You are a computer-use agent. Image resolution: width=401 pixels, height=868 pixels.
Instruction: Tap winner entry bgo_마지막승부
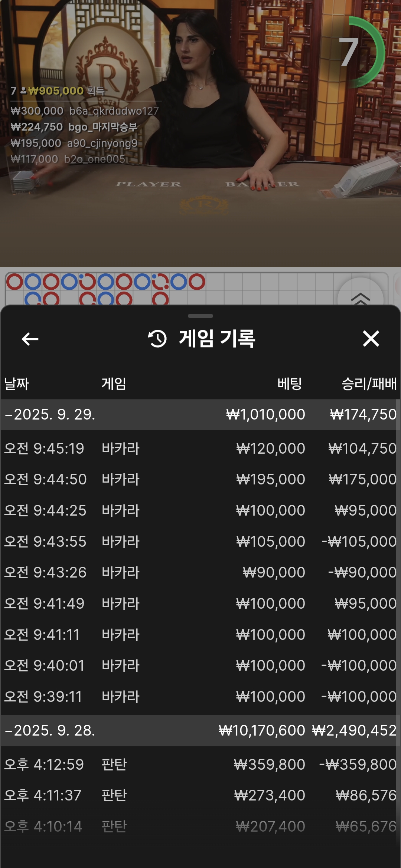pyautogui.click(x=74, y=127)
